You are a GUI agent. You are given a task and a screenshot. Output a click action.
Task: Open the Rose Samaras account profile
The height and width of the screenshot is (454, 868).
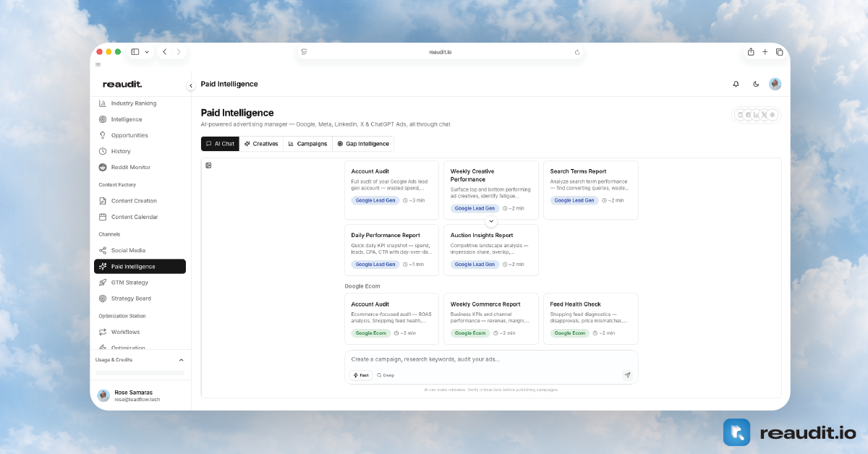coord(140,395)
